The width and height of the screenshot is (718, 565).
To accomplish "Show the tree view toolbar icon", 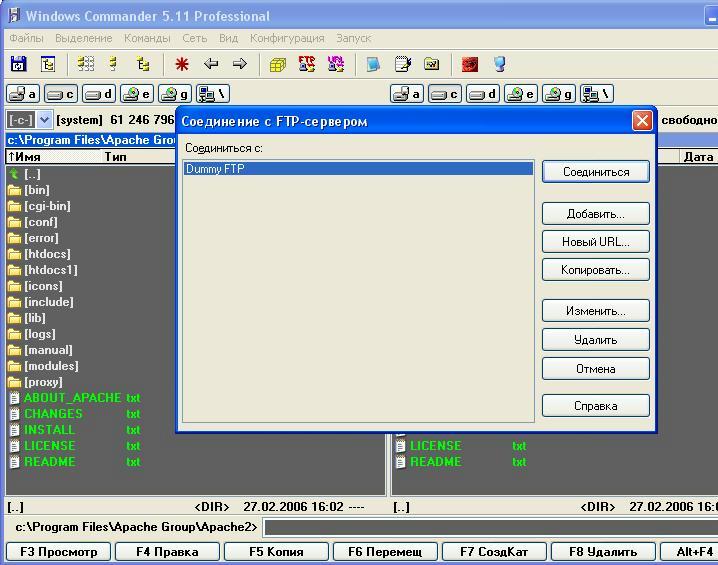I will click(143, 64).
